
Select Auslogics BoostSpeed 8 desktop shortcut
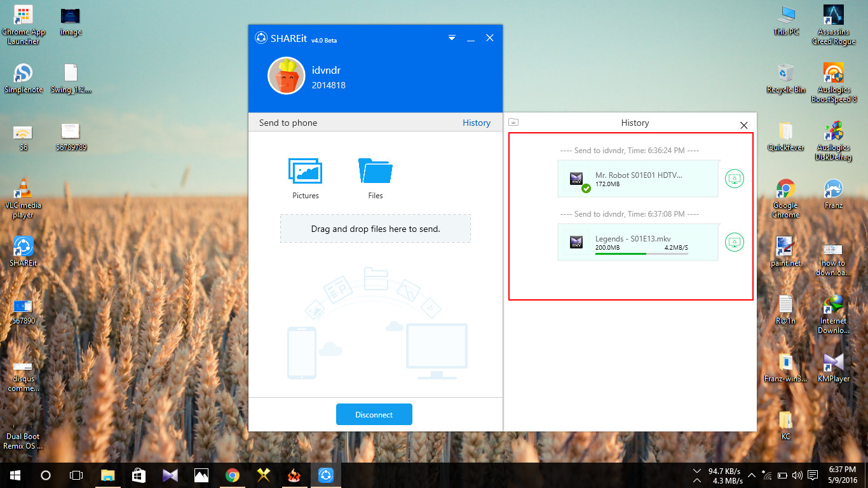[833, 83]
